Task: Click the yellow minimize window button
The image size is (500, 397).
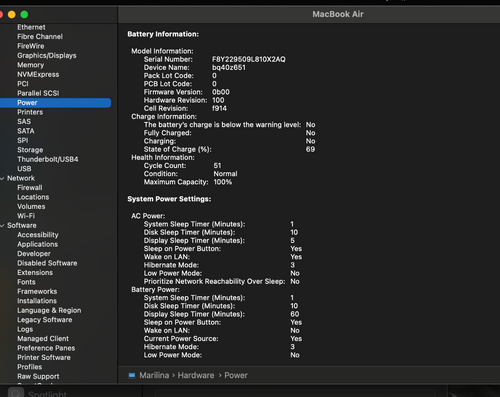Action: pos(12,15)
